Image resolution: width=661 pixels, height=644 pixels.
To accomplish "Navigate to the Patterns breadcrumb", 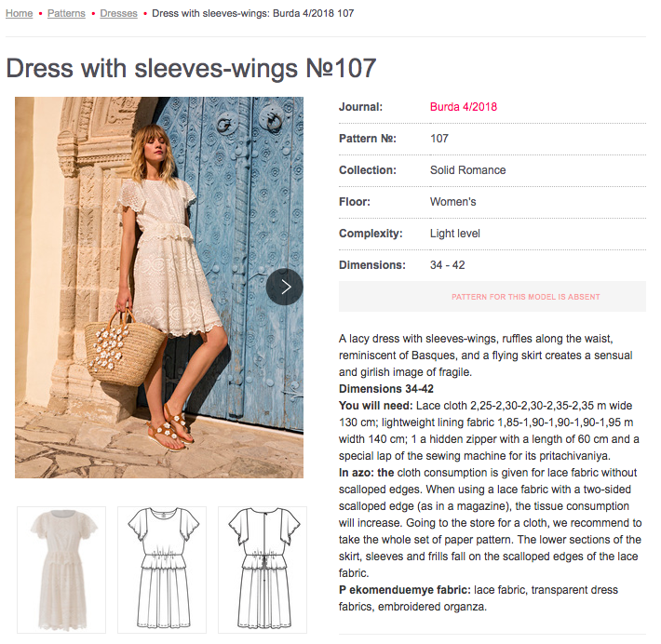I will click(x=66, y=13).
